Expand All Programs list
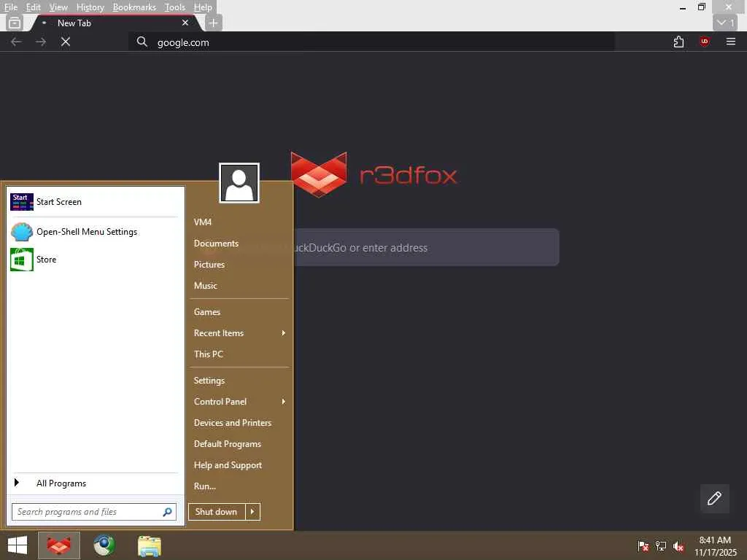This screenshot has width=747, height=560. point(94,483)
